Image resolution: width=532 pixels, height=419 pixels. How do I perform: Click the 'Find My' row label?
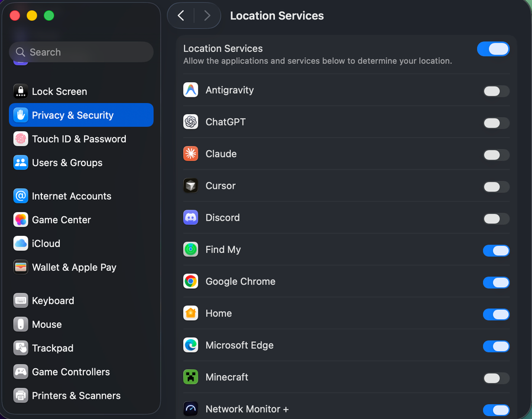pyautogui.click(x=223, y=249)
